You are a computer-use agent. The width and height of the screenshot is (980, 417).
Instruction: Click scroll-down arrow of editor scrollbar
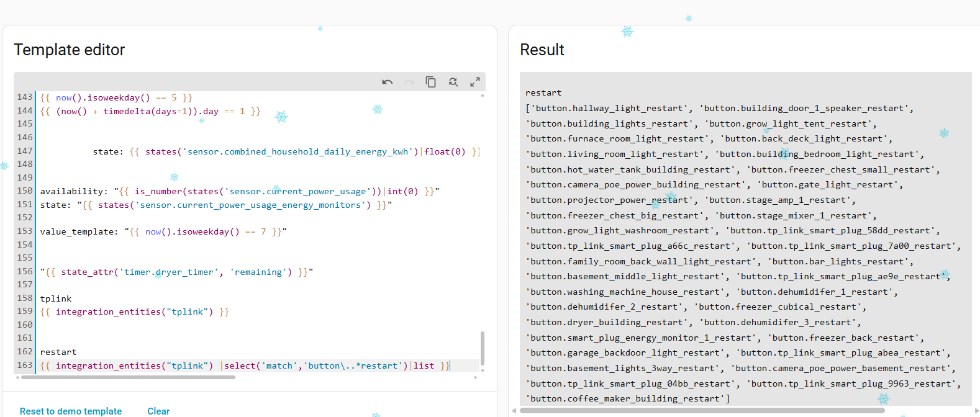tap(483, 370)
